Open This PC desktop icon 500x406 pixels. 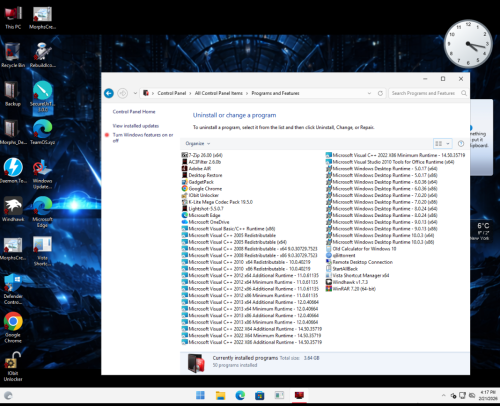pyautogui.click(x=13, y=17)
